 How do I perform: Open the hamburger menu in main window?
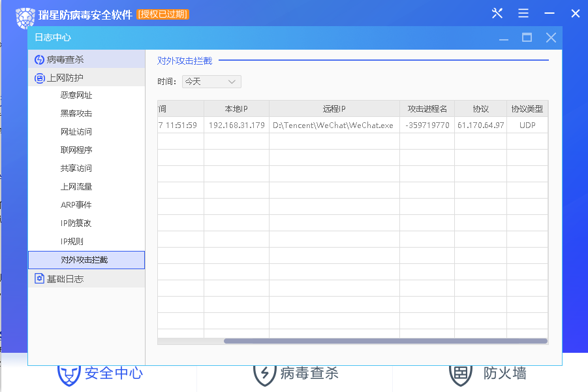(523, 14)
